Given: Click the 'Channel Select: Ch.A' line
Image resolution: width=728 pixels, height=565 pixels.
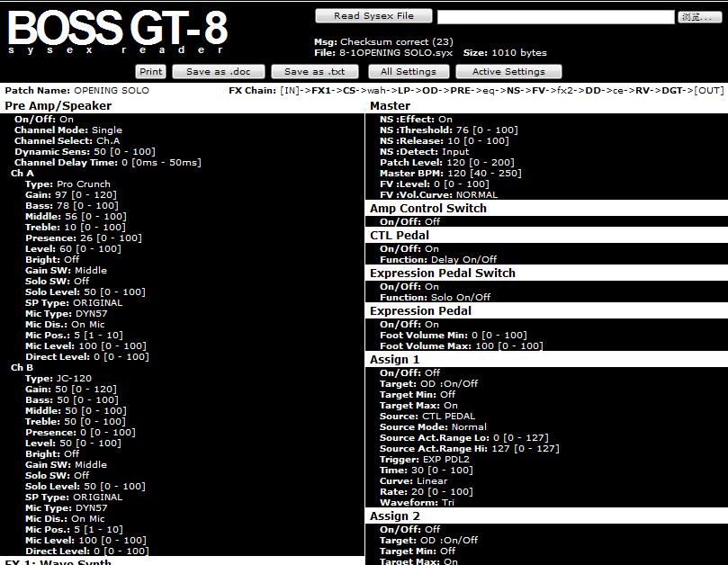Looking at the screenshot, I should tap(67, 140).
